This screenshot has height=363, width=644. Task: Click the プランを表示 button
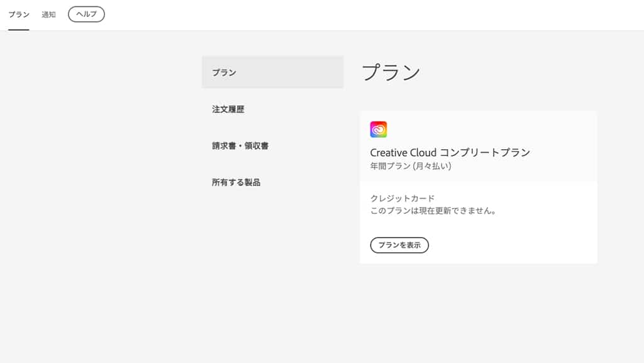click(x=399, y=245)
